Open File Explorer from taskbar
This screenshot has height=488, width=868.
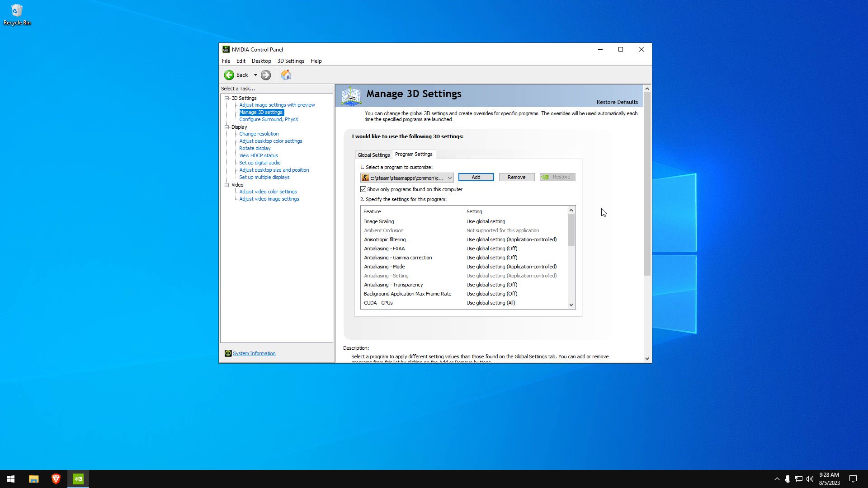click(x=33, y=479)
